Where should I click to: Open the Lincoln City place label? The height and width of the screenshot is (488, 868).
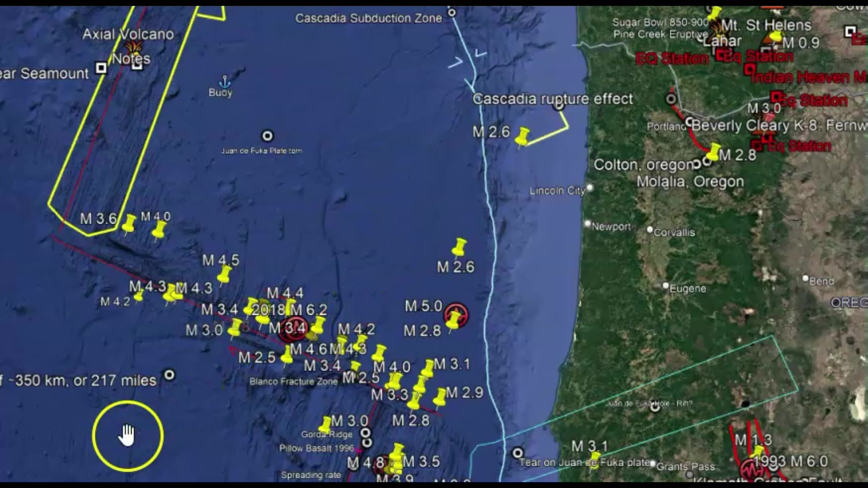(x=557, y=191)
